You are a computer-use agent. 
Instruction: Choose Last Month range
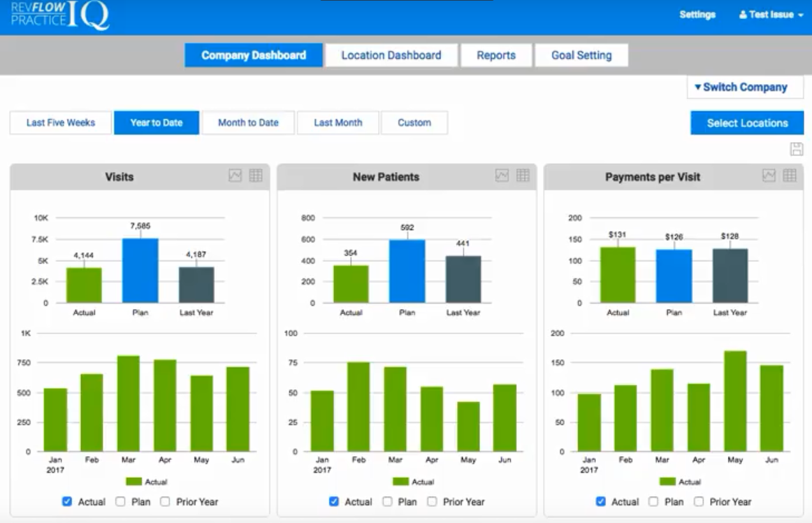[x=338, y=123]
